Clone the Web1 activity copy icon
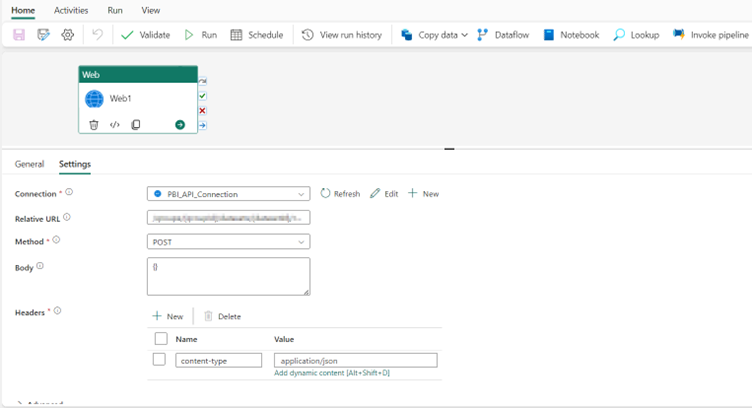 pyautogui.click(x=136, y=125)
